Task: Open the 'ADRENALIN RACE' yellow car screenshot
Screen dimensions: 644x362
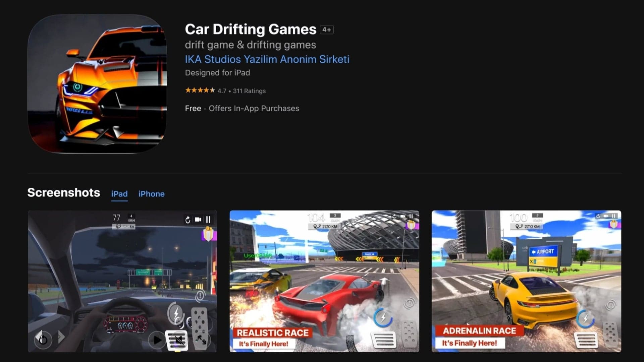Action: (526, 281)
